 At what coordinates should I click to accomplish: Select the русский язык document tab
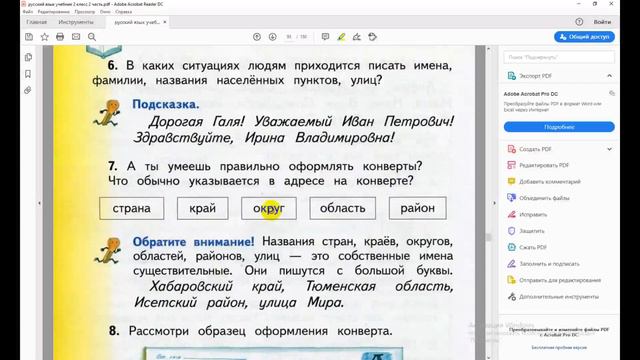pos(137,22)
